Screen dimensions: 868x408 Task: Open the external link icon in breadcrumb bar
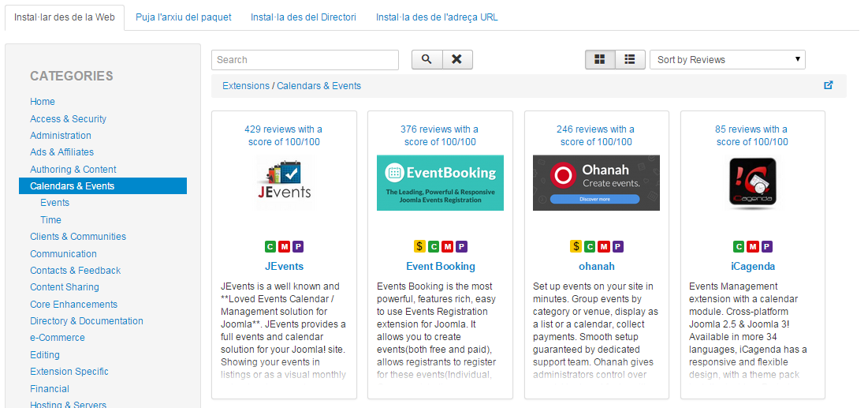coord(828,85)
